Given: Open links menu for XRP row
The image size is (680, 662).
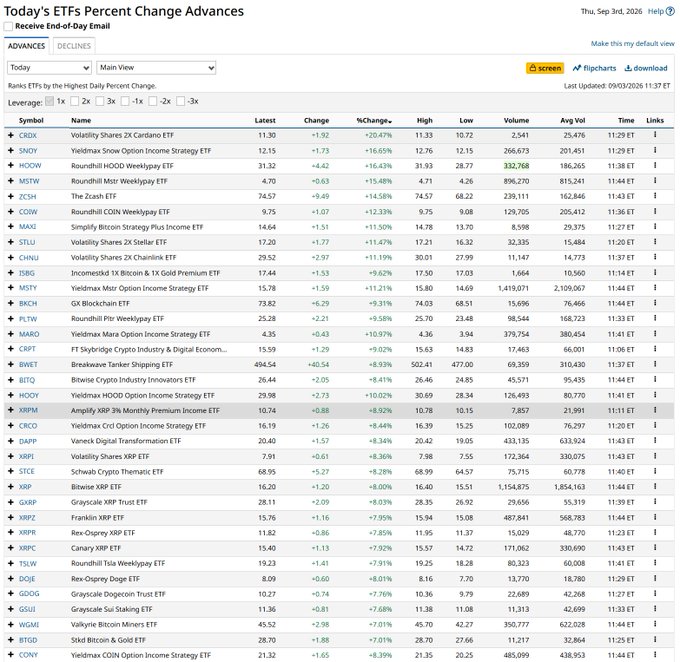Looking at the screenshot, I should click(x=655, y=486).
